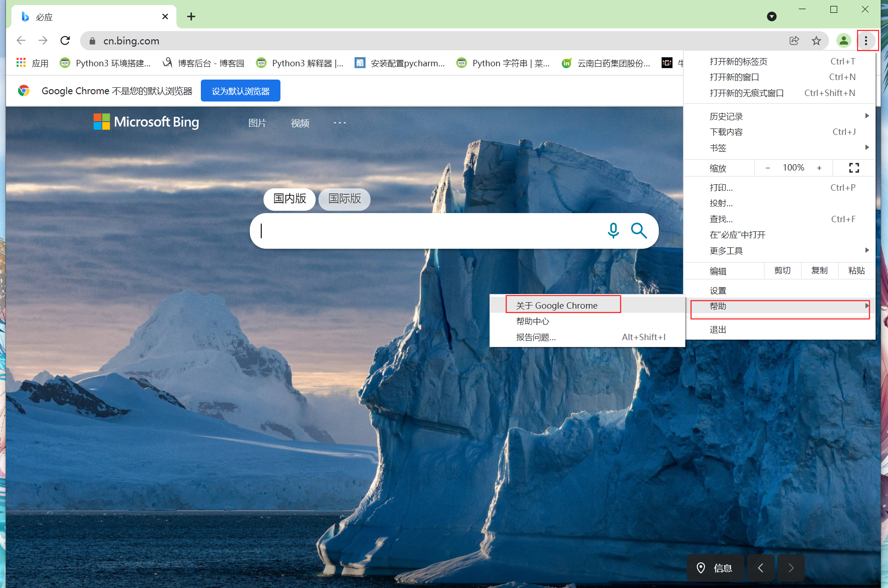
Task: Click the 设为默认浏览器 button
Action: coord(240,91)
